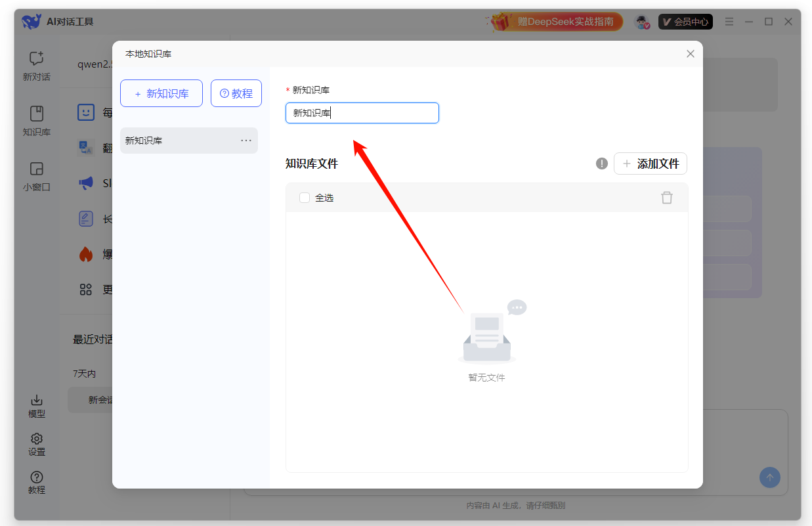
Task: Click the + 新知识库 button
Action: tap(161, 93)
